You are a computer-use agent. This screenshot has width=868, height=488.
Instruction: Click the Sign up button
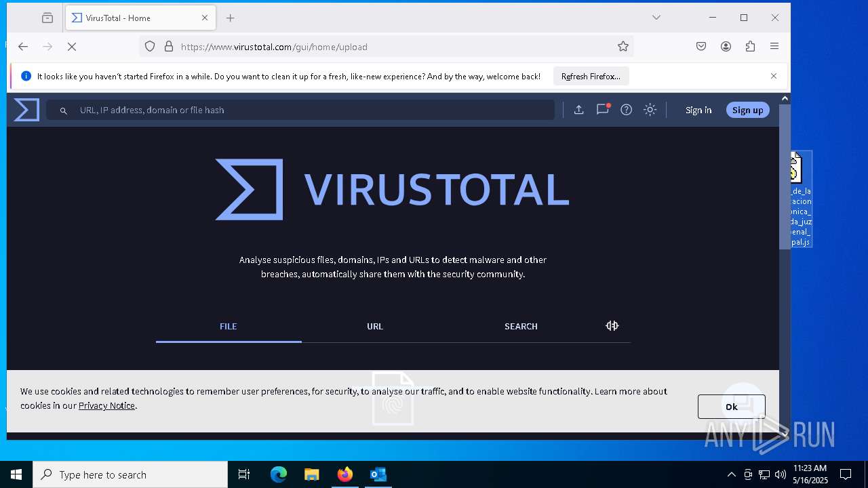(747, 110)
